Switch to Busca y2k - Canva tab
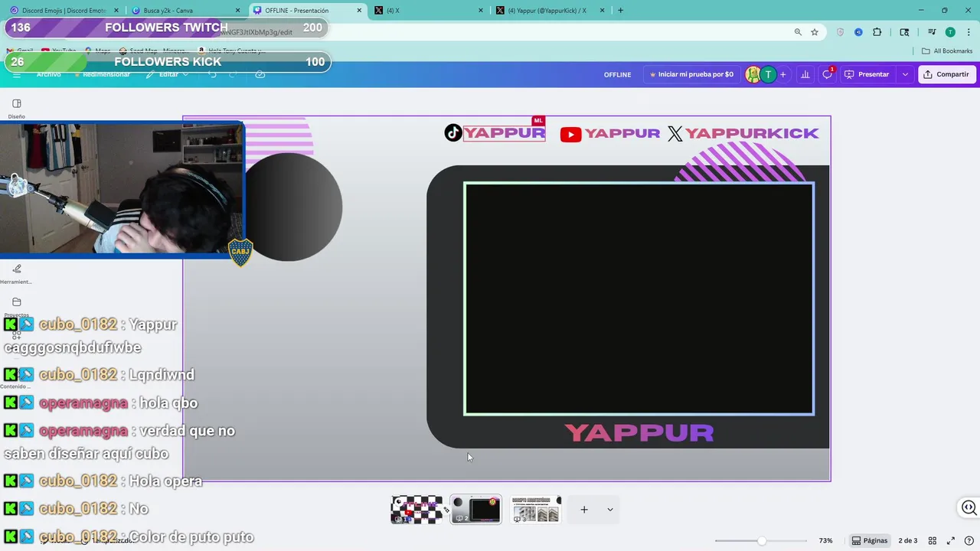The height and width of the screenshot is (551, 980). pyautogui.click(x=185, y=11)
